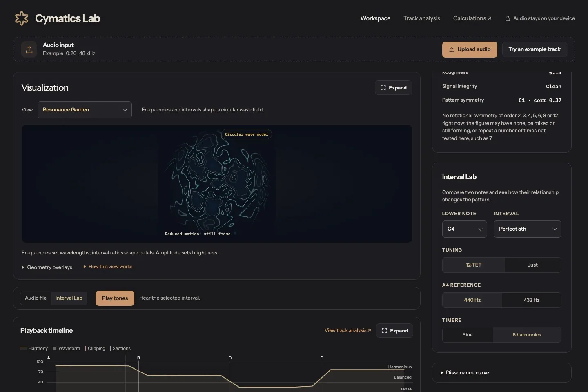Expand How this view works
This screenshot has height=392, width=588.
pos(108,267)
